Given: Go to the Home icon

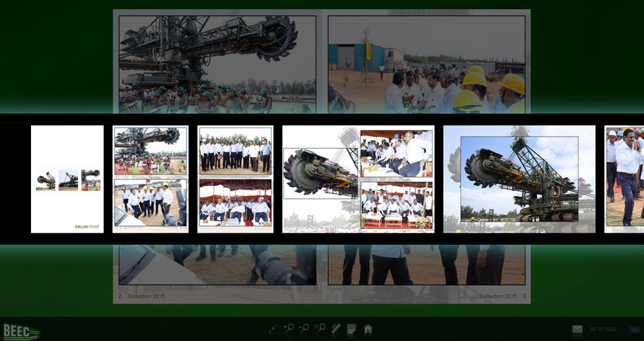Looking at the screenshot, I should (368, 329).
